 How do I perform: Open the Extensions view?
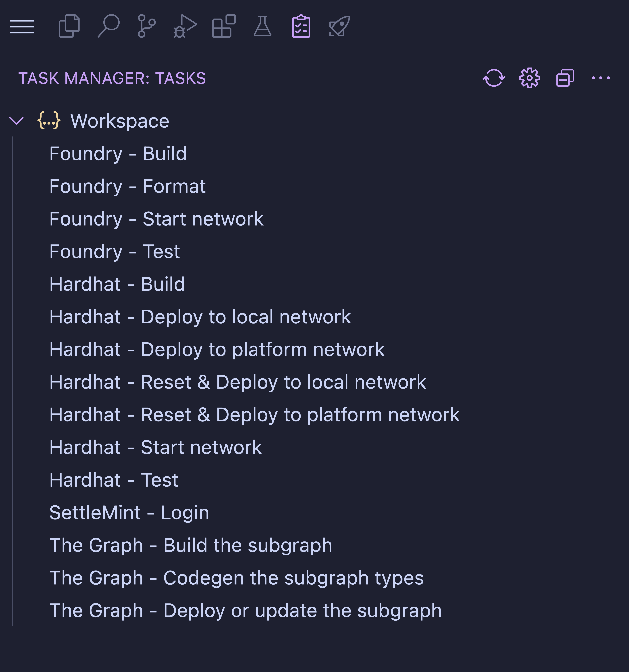223,26
